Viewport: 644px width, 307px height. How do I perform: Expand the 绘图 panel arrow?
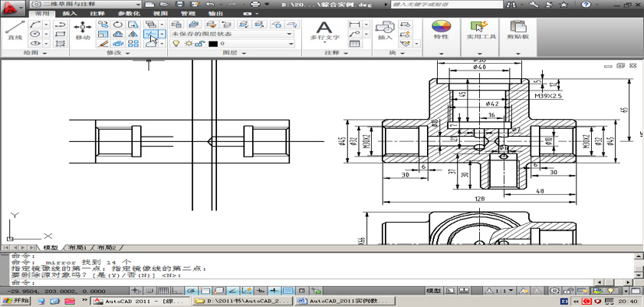[x=44, y=53]
